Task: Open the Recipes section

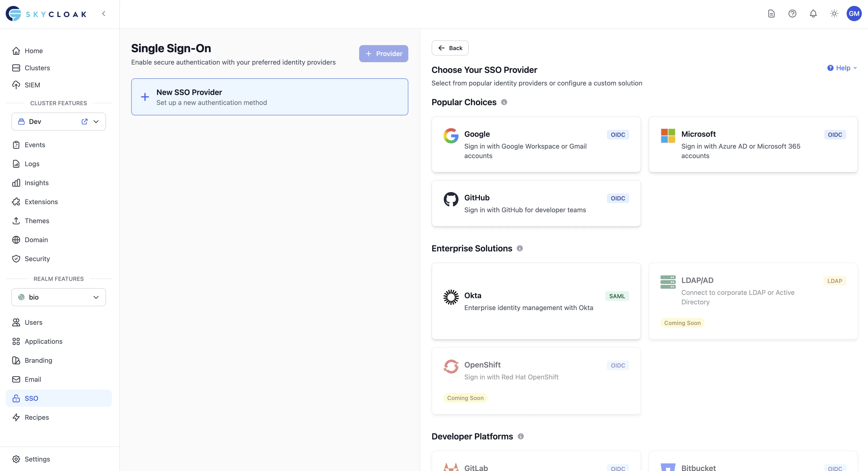Action: click(x=36, y=417)
